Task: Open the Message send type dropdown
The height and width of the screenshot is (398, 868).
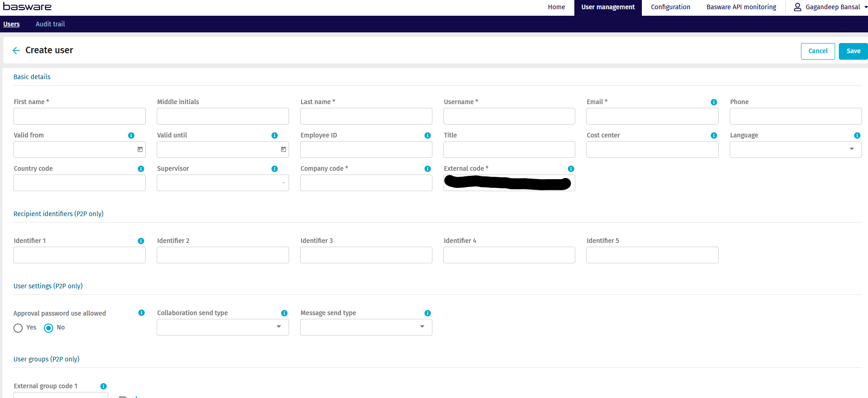Action: (422, 327)
